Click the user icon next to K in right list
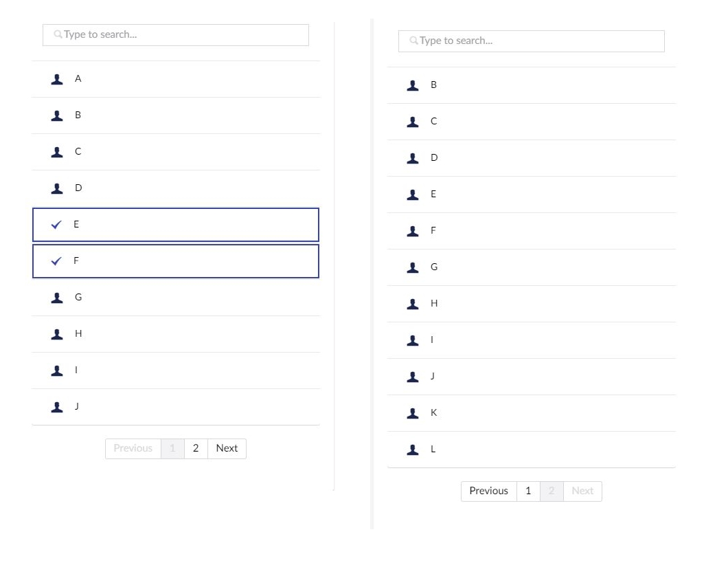This screenshot has height=565, width=728. pos(412,413)
